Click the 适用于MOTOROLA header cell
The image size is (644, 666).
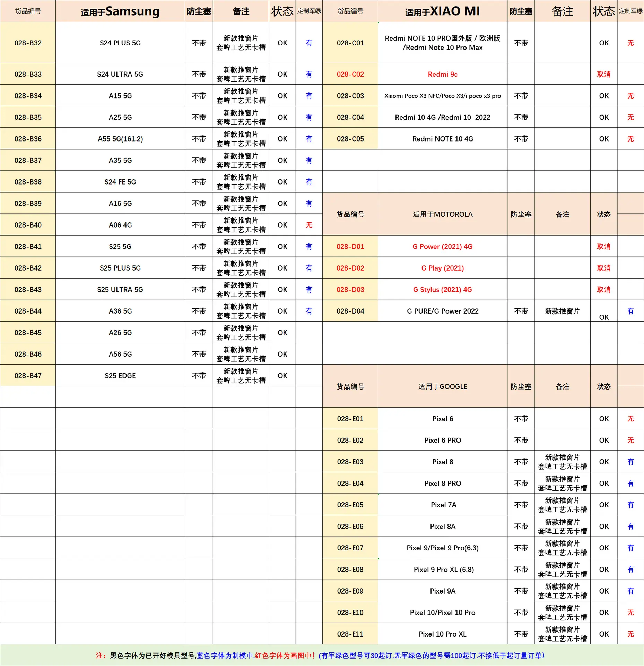tap(443, 214)
